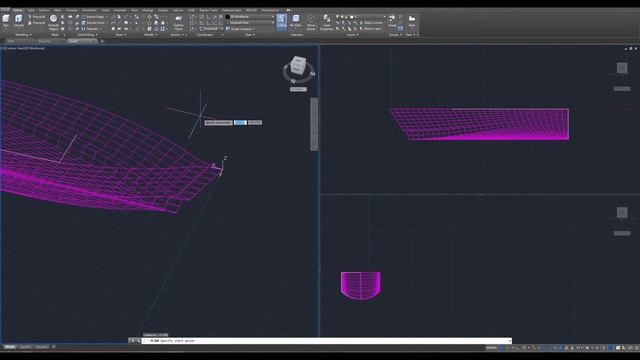Screen dimensions: 640x360
Task: Open the No Filter subobject filter
Action: pos(296,22)
